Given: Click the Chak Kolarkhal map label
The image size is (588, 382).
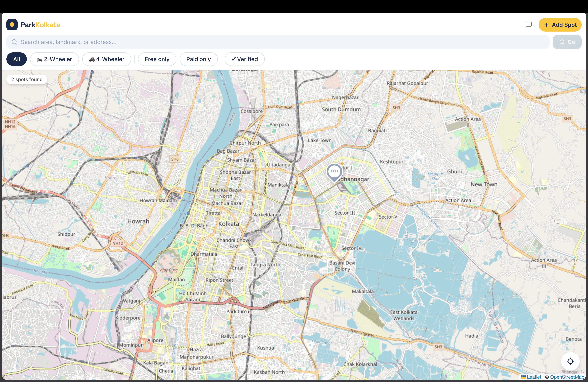Looking at the screenshot, I should click(x=360, y=364).
